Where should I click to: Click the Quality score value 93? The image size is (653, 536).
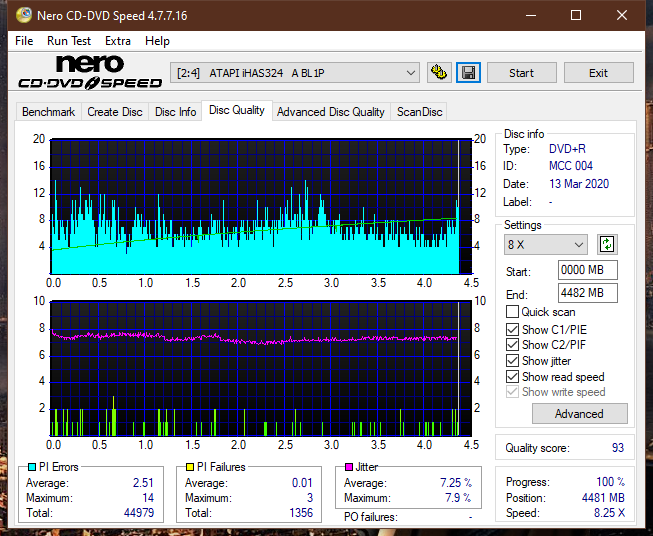pyautogui.click(x=618, y=448)
